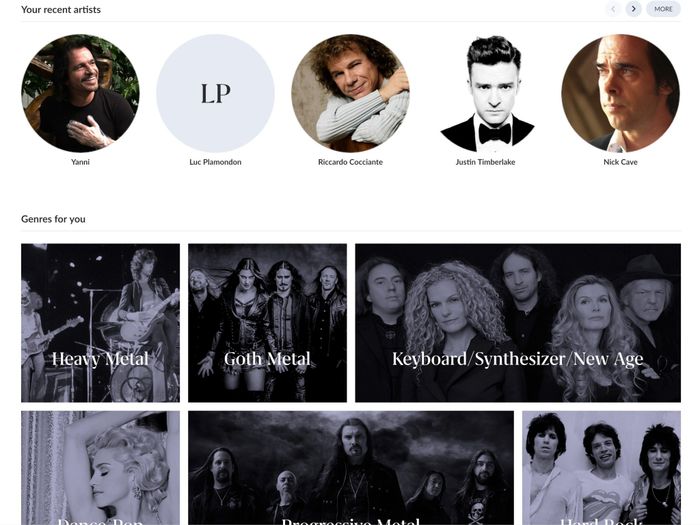Select the LP placeholder avatar

(x=215, y=93)
